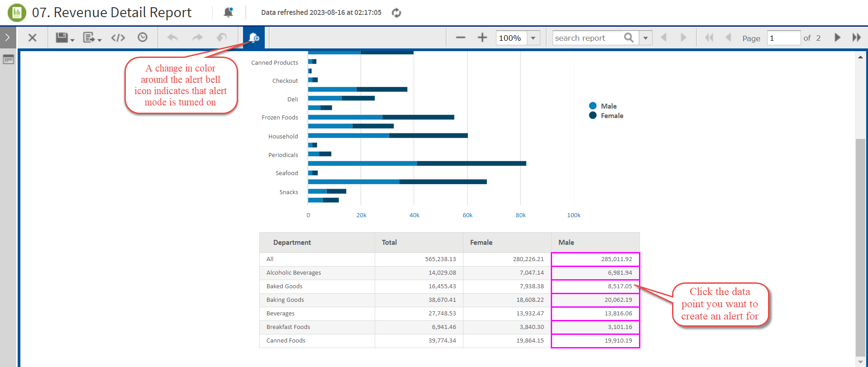
Task: Toggle the Male legend item
Action: click(x=603, y=106)
